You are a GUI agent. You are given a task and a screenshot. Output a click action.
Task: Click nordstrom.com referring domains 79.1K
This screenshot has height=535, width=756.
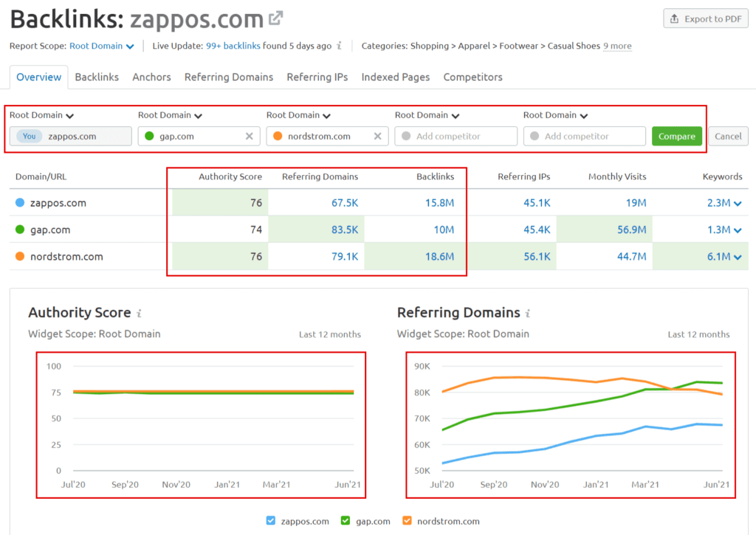(x=344, y=257)
